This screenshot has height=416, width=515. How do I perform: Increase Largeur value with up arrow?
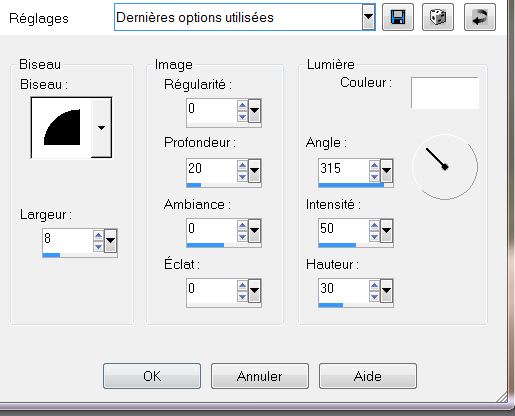pos(98,235)
